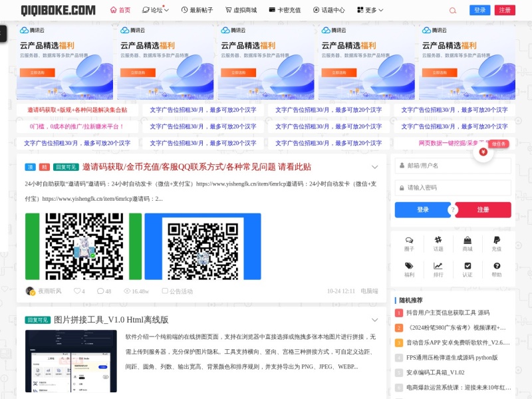Expand the chevron on the invite code post
Screen dimensions: 532x399
point(374,167)
